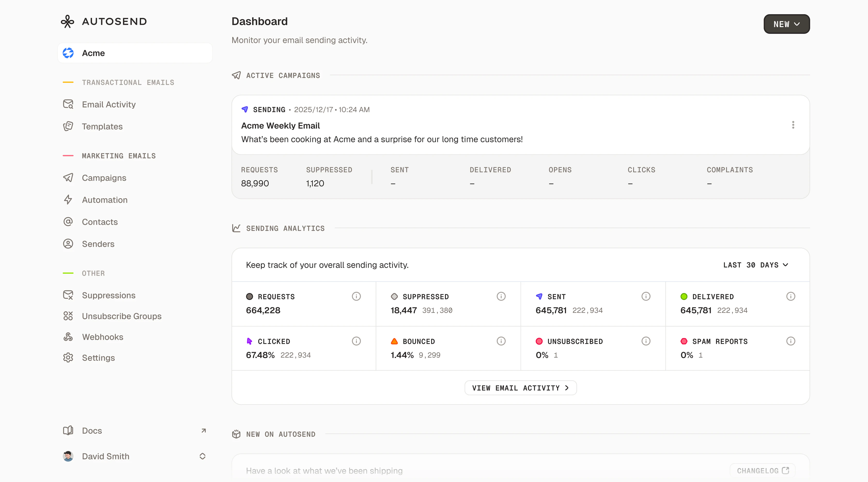The width and height of the screenshot is (868, 482).
Task: Click the Senders profile icon
Action: click(68, 244)
